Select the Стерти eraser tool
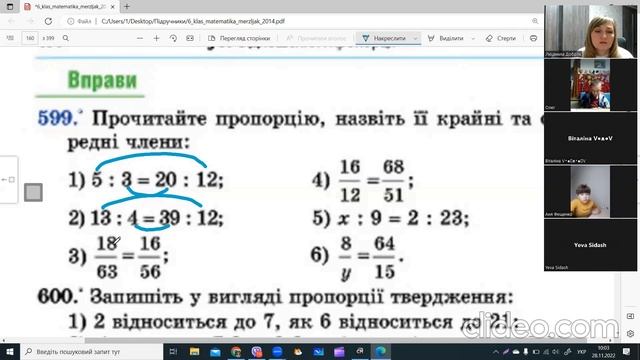 (x=501, y=38)
